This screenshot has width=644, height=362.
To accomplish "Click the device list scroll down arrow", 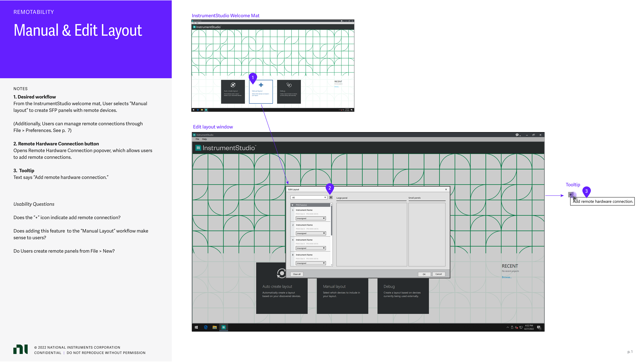I will pos(332,265).
